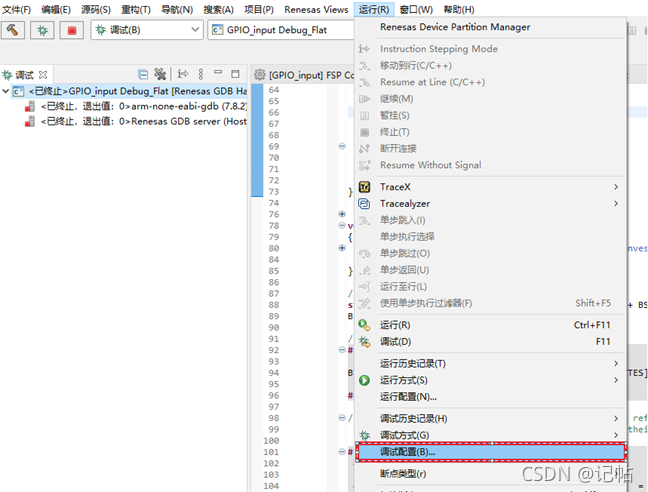Click Resume at Line (C/C++) entry
The width and height of the screenshot is (648, 492).
tap(491, 82)
